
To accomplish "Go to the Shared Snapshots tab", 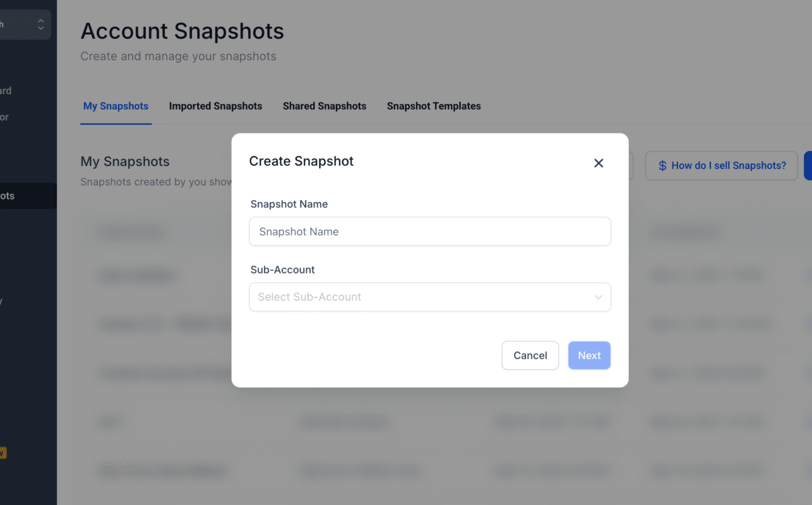I will tap(324, 106).
